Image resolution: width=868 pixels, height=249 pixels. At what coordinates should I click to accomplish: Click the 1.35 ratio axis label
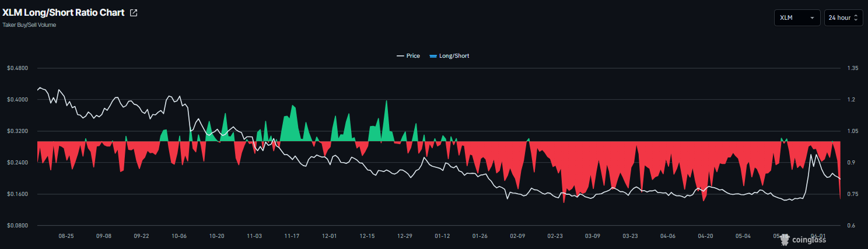coord(852,68)
